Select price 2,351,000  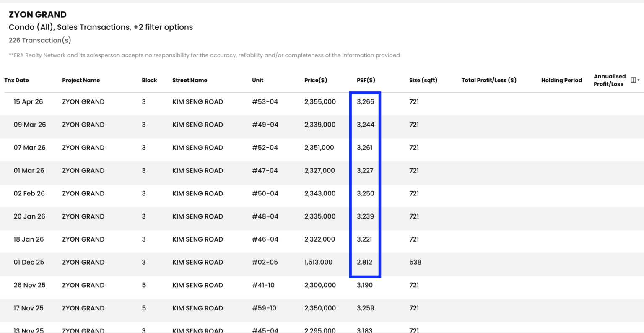(319, 148)
